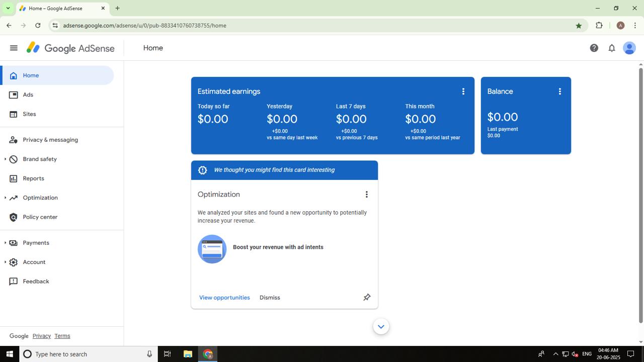Click View opportunities link

tap(224, 298)
